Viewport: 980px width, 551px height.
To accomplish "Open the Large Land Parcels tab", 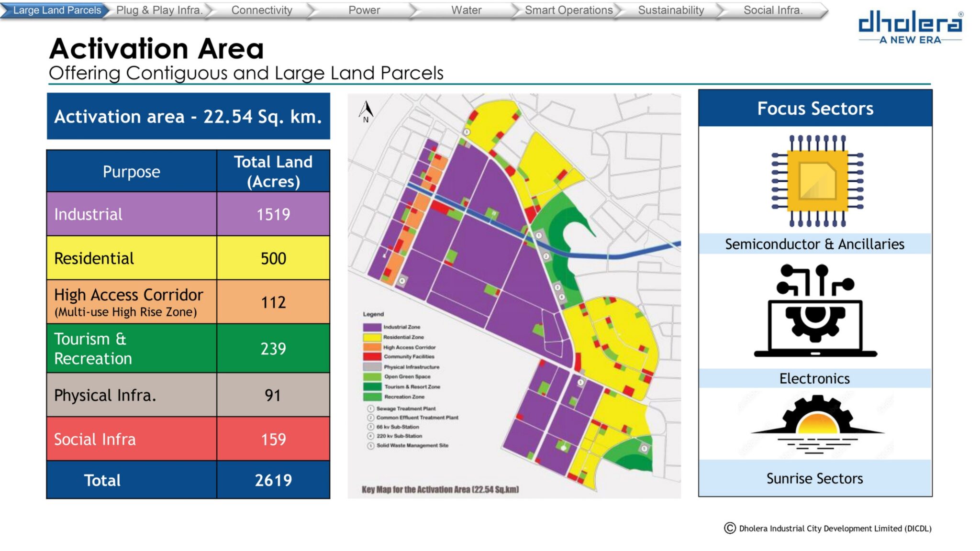I will [56, 10].
